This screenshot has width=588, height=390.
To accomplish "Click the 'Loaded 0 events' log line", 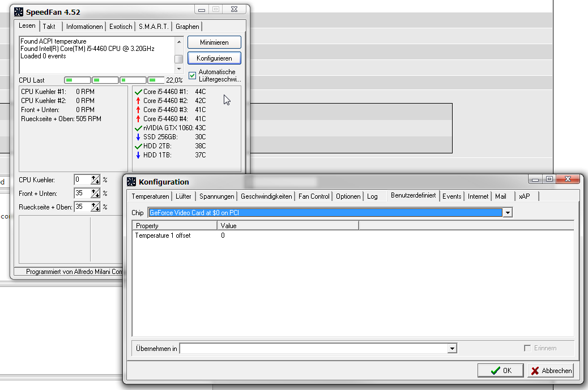I will point(43,56).
